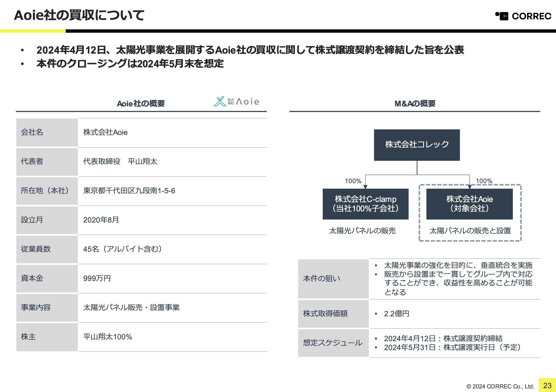Click '2024年4月12日：株式譲渡契約締結' line

tap(443, 338)
